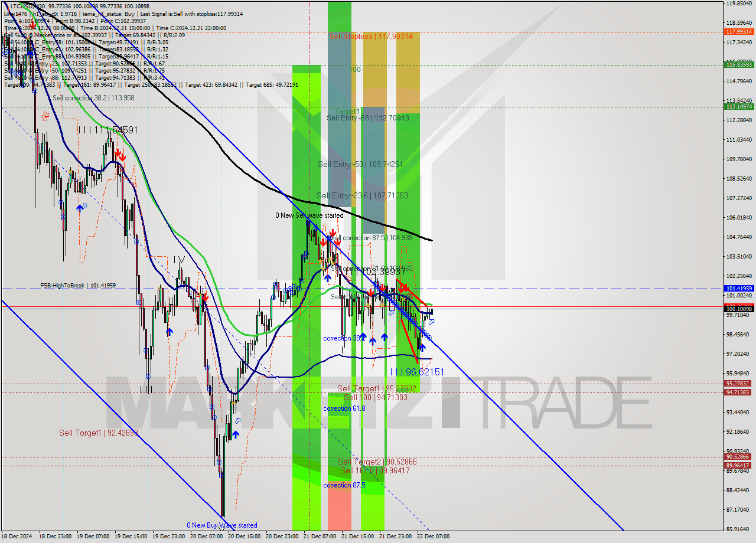This screenshot has height=543, width=756.
Task: Click orange 117.99314 price axis tag
Action: [x=739, y=32]
